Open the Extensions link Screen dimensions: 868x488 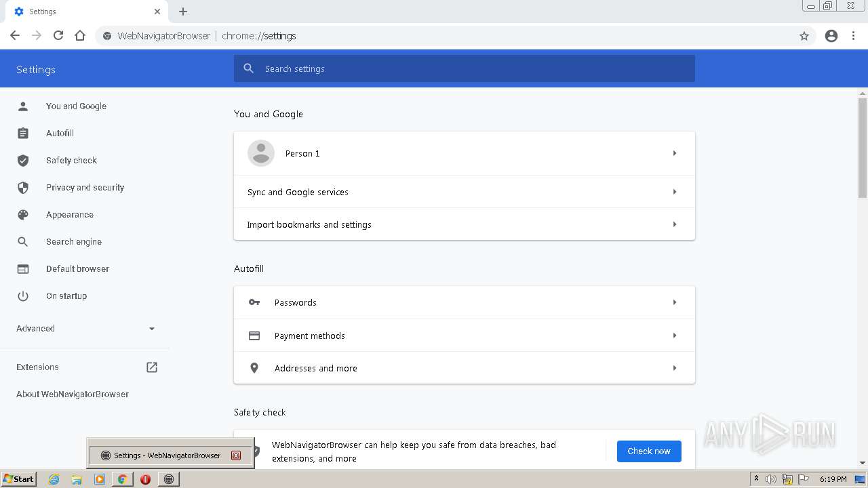[37, 367]
